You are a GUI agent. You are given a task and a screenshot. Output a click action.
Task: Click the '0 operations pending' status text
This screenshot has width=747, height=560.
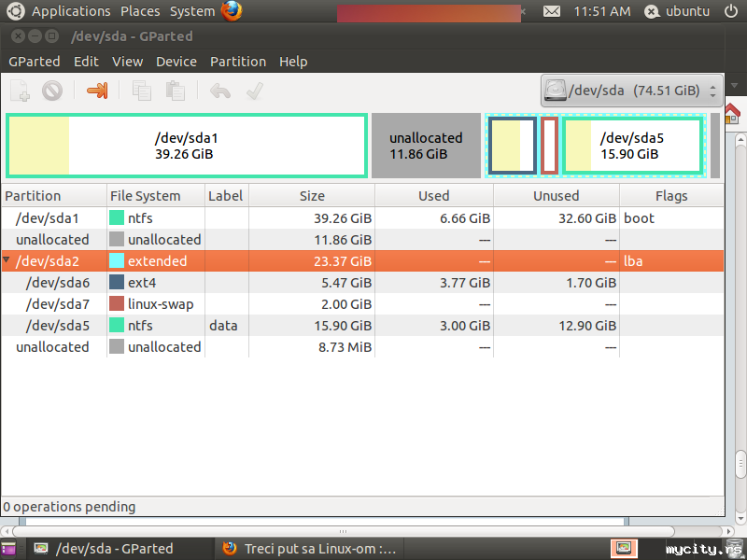click(69, 507)
